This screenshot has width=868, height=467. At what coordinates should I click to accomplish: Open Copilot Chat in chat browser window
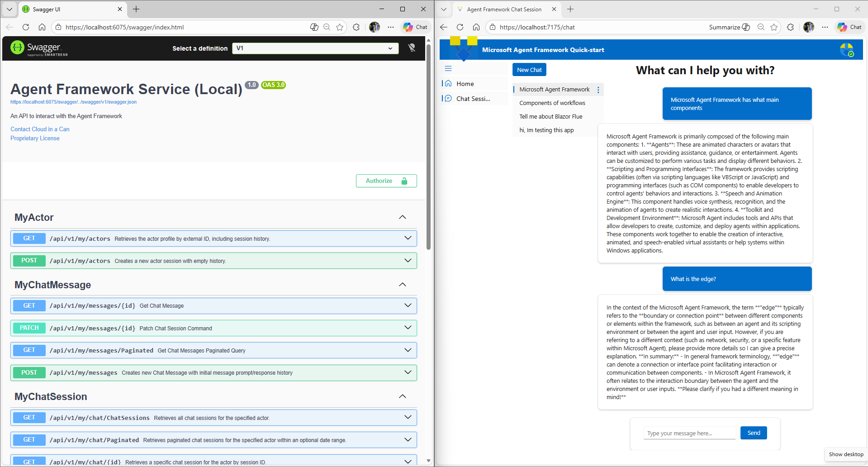[849, 27]
